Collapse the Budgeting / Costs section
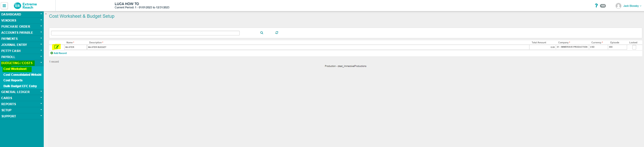 pyautogui.click(x=41, y=63)
